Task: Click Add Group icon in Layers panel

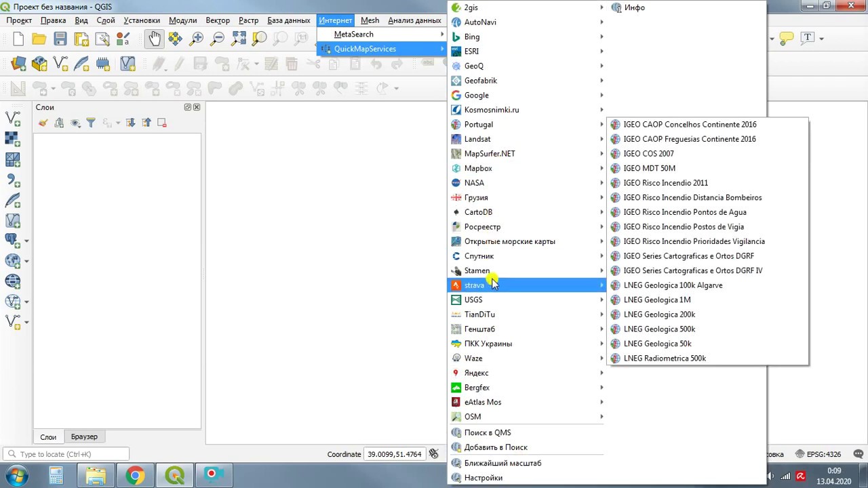Action: point(59,123)
